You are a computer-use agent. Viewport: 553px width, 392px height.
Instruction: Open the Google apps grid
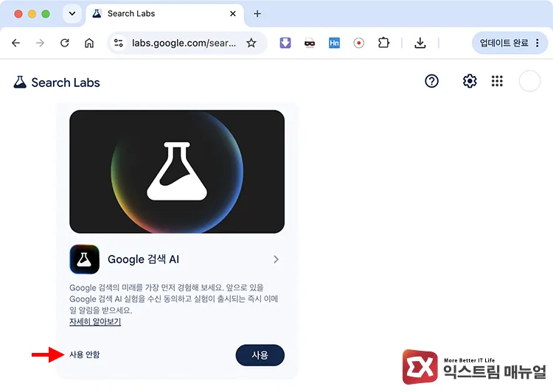(x=497, y=81)
